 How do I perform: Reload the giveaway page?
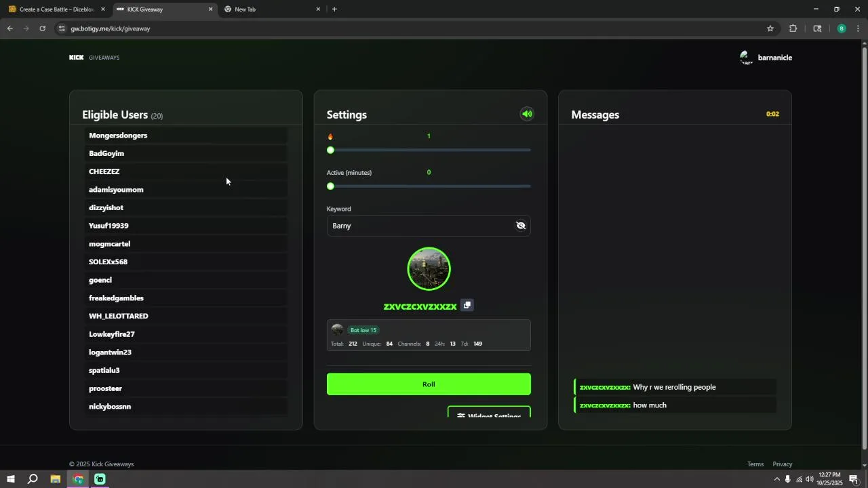point(42,28)
